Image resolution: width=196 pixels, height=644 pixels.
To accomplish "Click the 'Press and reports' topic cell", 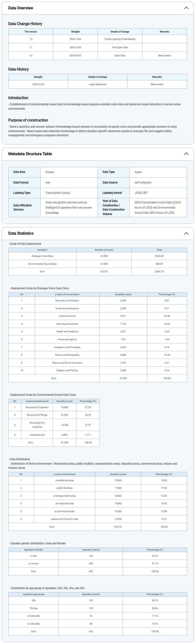I will [x=67, y=339].
